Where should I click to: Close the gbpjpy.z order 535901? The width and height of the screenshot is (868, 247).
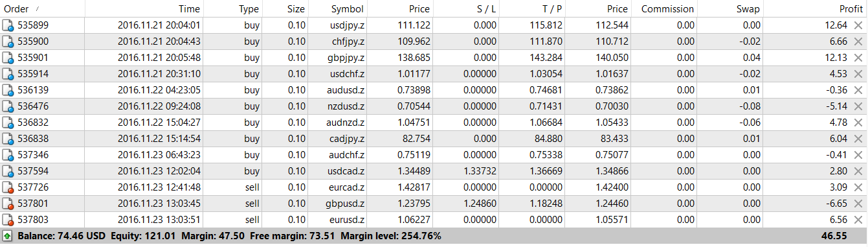click(858, 58)
